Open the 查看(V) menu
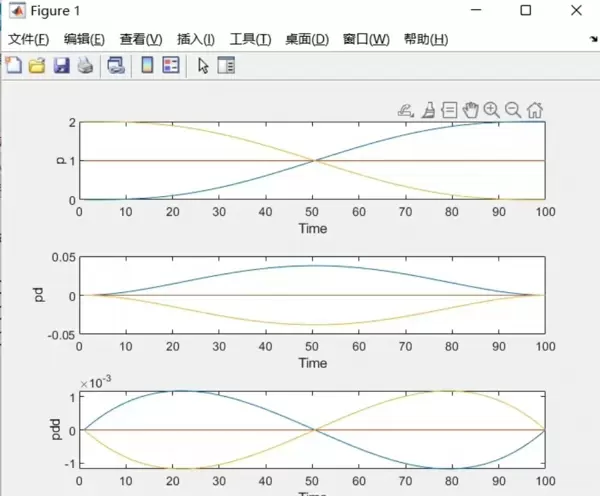This screenshot has width=600, height=496. (141, 39)
